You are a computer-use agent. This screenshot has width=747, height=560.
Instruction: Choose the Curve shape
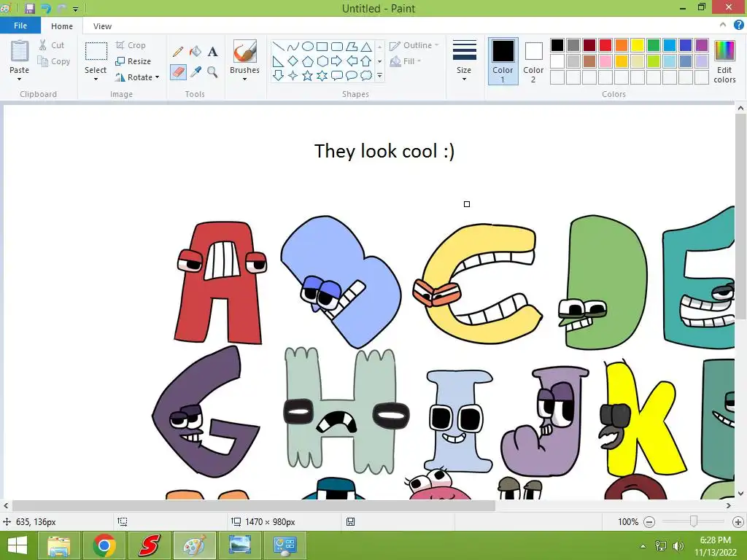pyautogui.click(x=293, y=46)
